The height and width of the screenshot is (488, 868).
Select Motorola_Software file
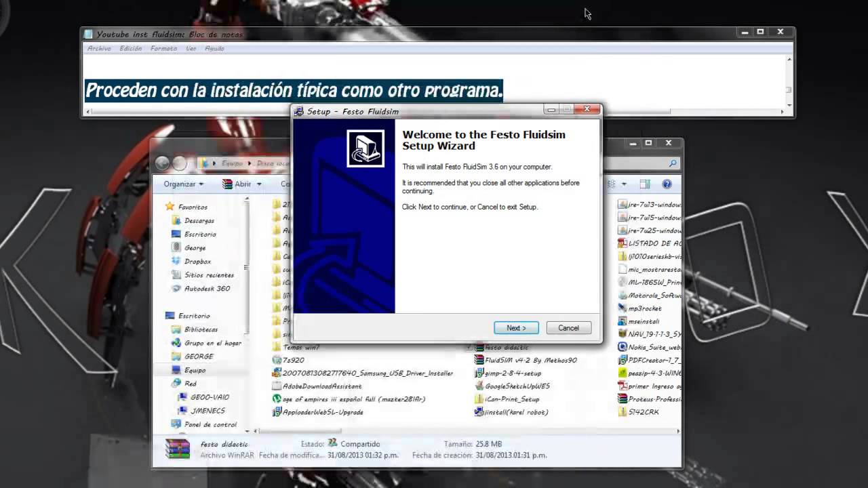pyautogui.click(x=650, y=296)
